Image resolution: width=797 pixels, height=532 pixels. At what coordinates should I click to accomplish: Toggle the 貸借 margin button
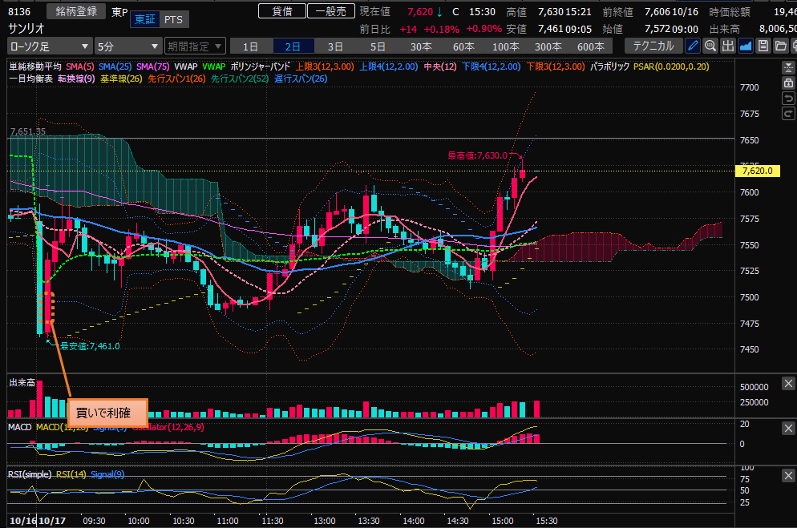click(281, 11)
